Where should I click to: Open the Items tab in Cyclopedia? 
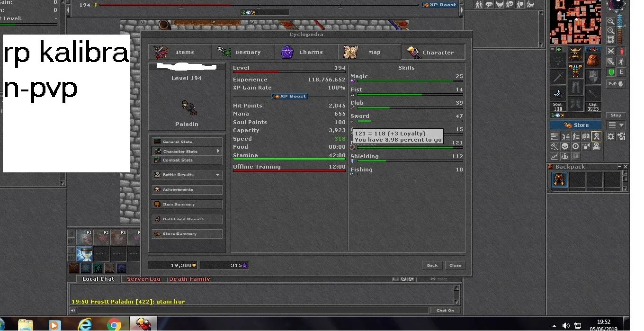[180, 52]
